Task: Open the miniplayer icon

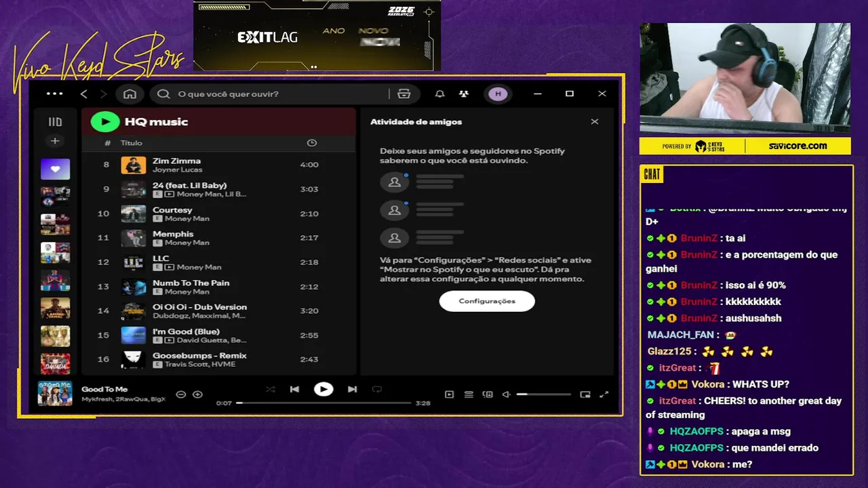Action: pyautogui.click(x=585, y=394)
